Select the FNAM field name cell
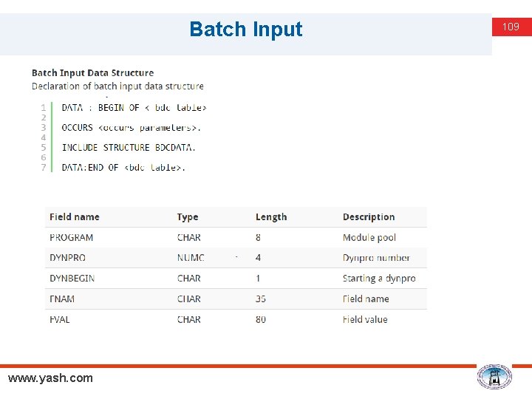The height and width of the screenshot is (399, 532). [62, 299]
